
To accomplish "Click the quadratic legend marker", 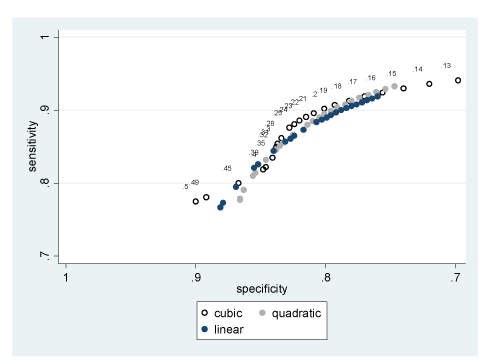I will point(262,313).
